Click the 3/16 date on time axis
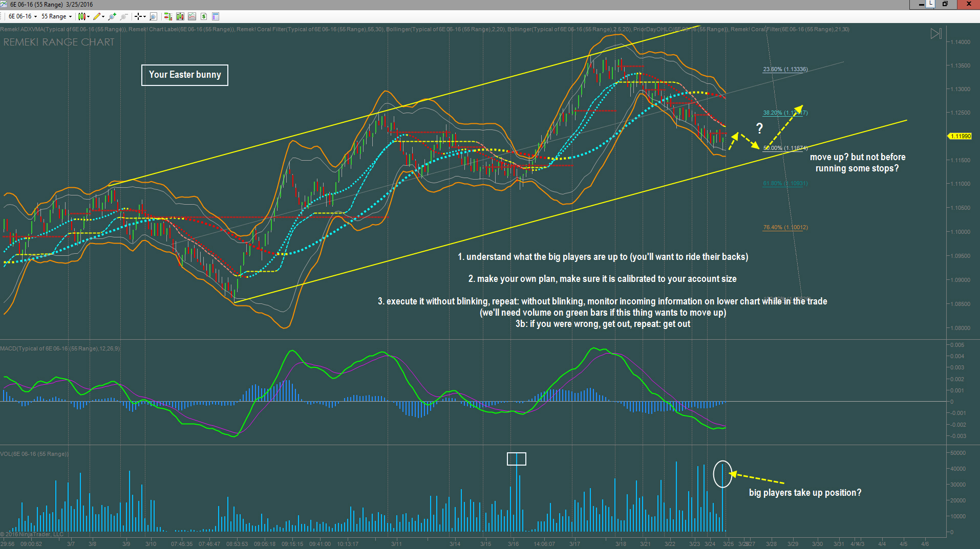The image size is (980, 549). (x=513, y=544)
